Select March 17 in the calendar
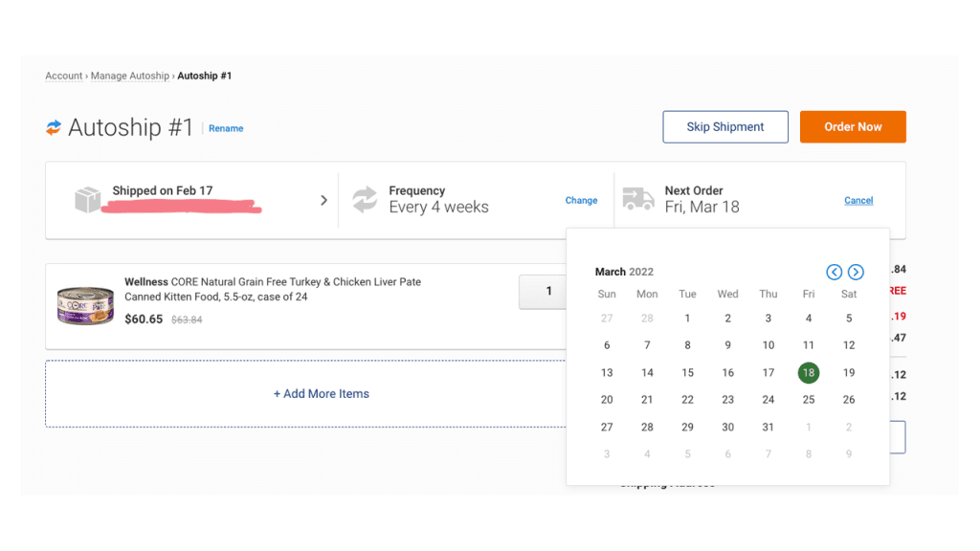980x551 pixels. [x=768, y=372]
